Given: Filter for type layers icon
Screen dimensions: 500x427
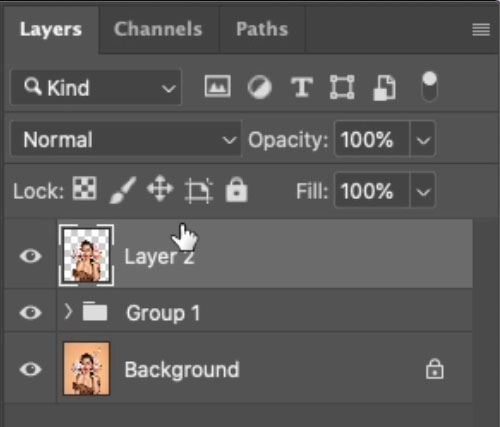Looking at the screenshot, I should coord(302,87).
